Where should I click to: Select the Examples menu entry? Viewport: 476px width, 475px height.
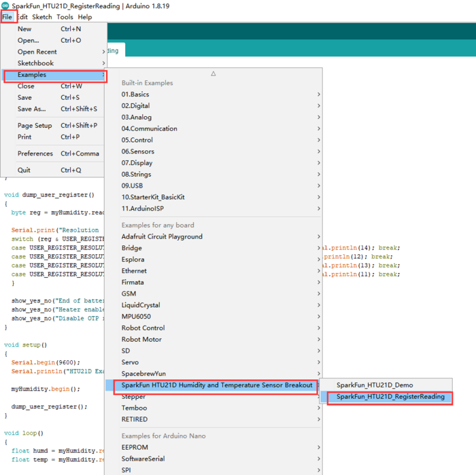tap(54, 75)
